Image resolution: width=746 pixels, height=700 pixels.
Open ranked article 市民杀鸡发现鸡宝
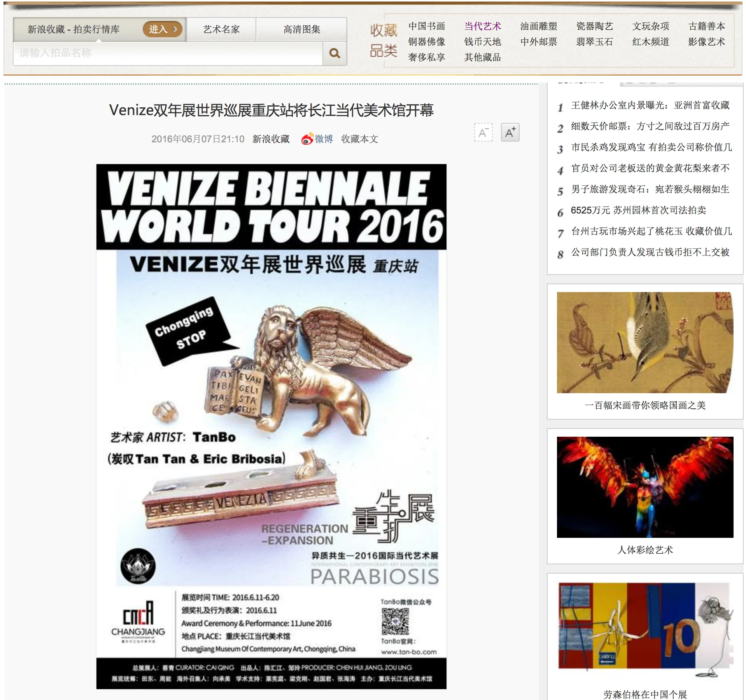[651, 147]
